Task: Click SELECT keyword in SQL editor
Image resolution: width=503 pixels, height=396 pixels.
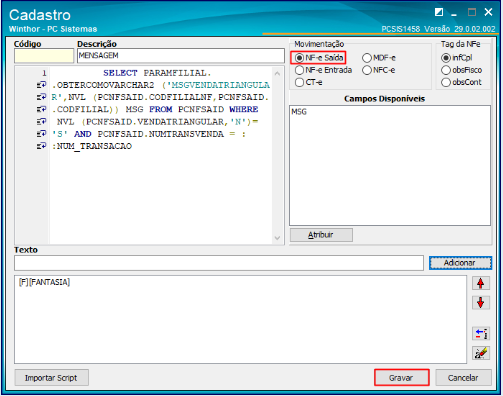Action: tap(120, 73)
